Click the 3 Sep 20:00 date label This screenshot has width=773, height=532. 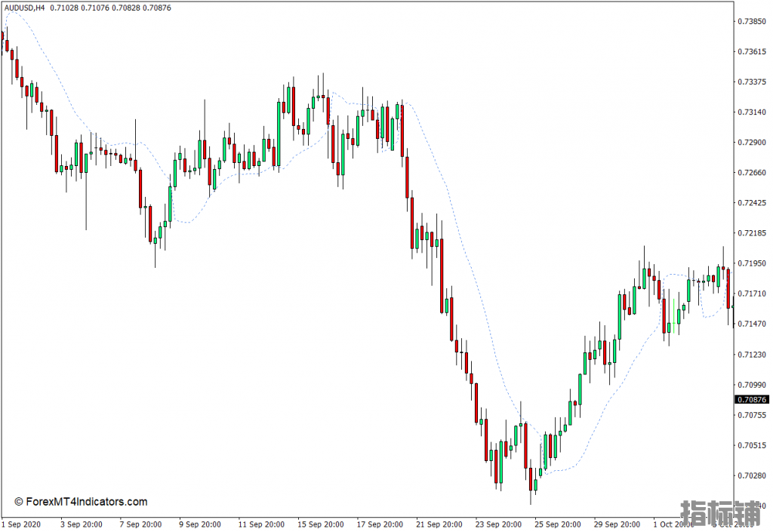(82, 524)
